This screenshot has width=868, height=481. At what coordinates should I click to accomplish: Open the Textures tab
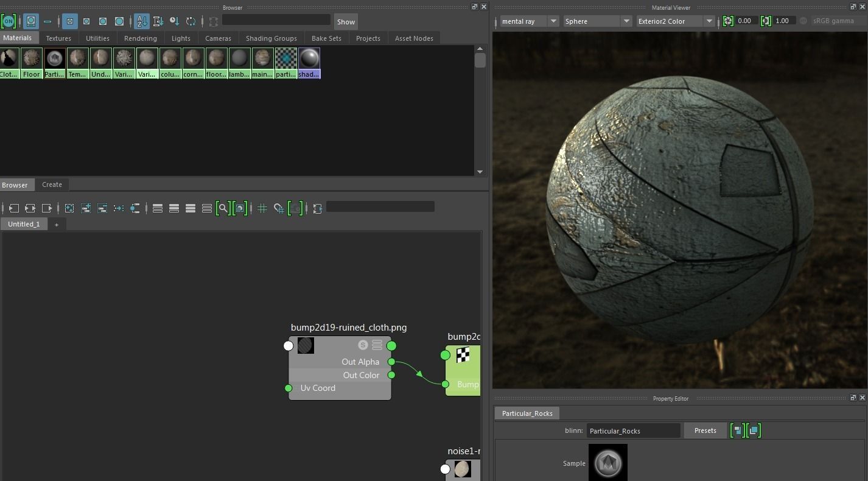(x=58, y=38)
